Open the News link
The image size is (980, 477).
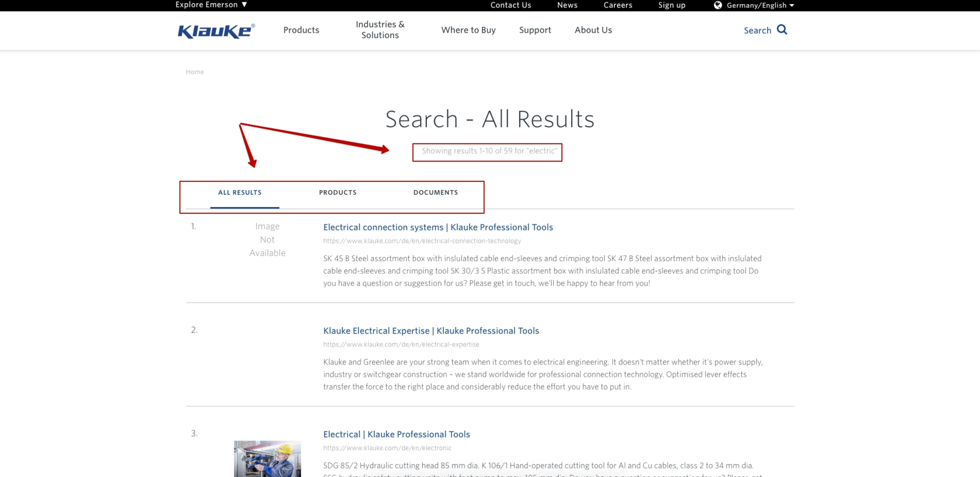[x=567, y=5]
